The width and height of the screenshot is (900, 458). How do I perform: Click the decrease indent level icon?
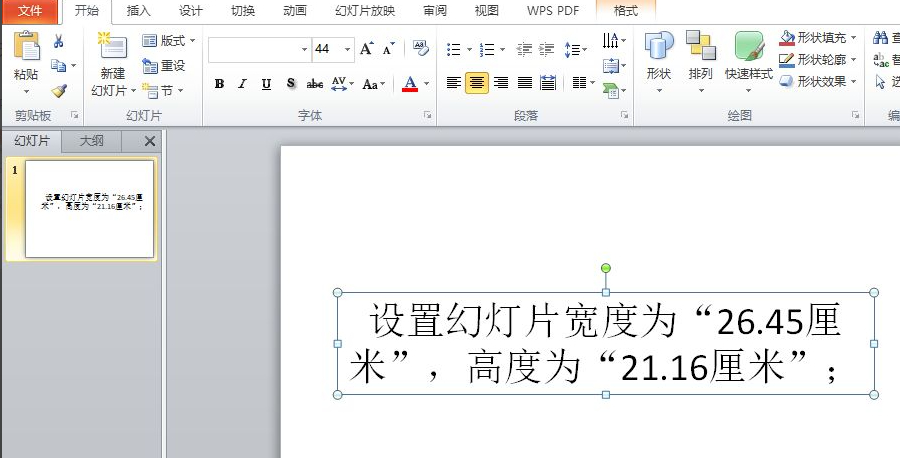[524, 49]
